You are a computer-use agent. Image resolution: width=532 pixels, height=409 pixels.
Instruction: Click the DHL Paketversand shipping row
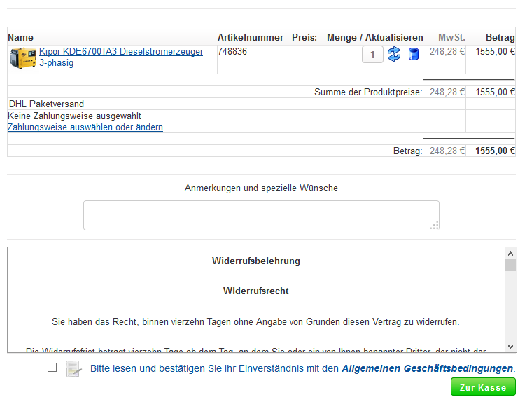(46, 104)
